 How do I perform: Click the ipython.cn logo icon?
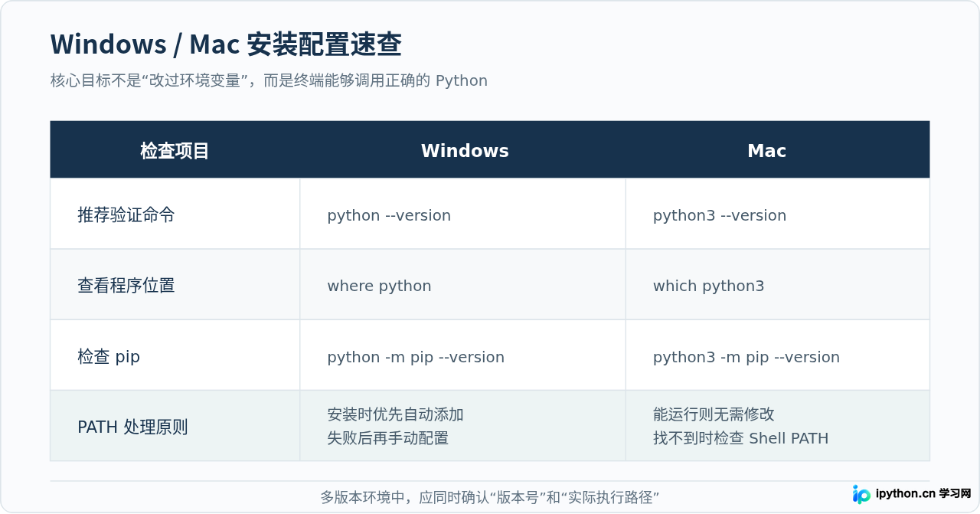click(861, 494)
